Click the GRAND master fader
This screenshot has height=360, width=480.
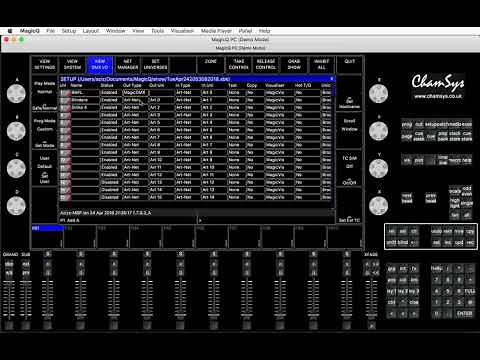point(9,299)
